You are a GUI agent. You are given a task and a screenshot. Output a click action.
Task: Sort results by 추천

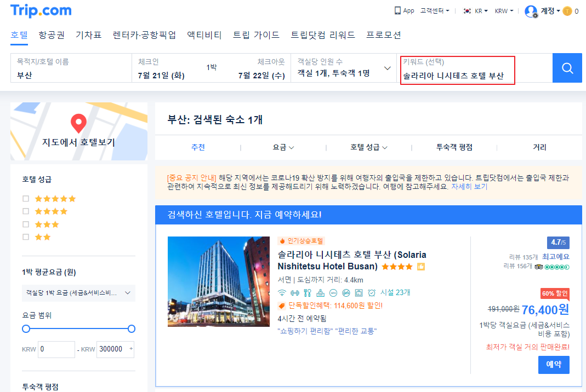pos(198,147)
